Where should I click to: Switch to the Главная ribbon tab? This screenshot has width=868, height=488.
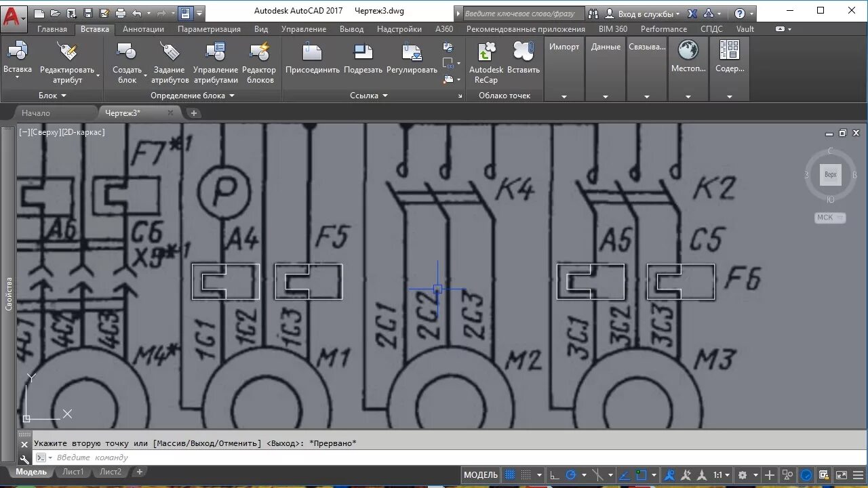tap(52, 29)
